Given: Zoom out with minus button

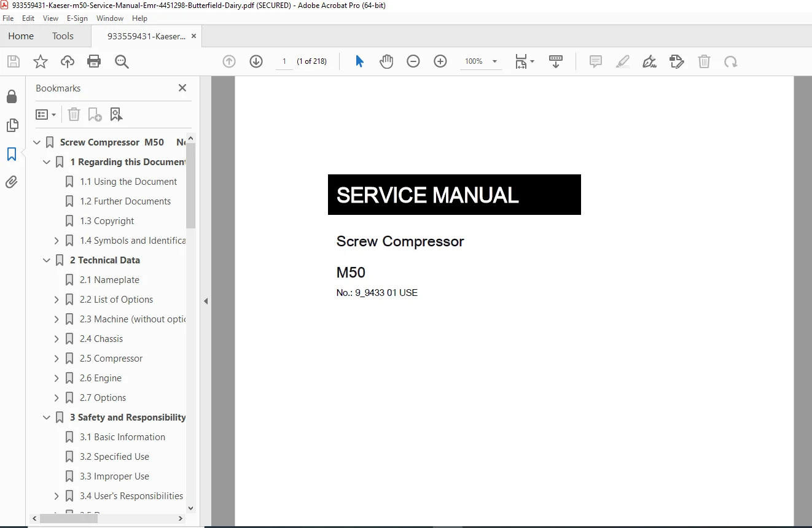Looking at the screenshot, I should pos(413,61).
